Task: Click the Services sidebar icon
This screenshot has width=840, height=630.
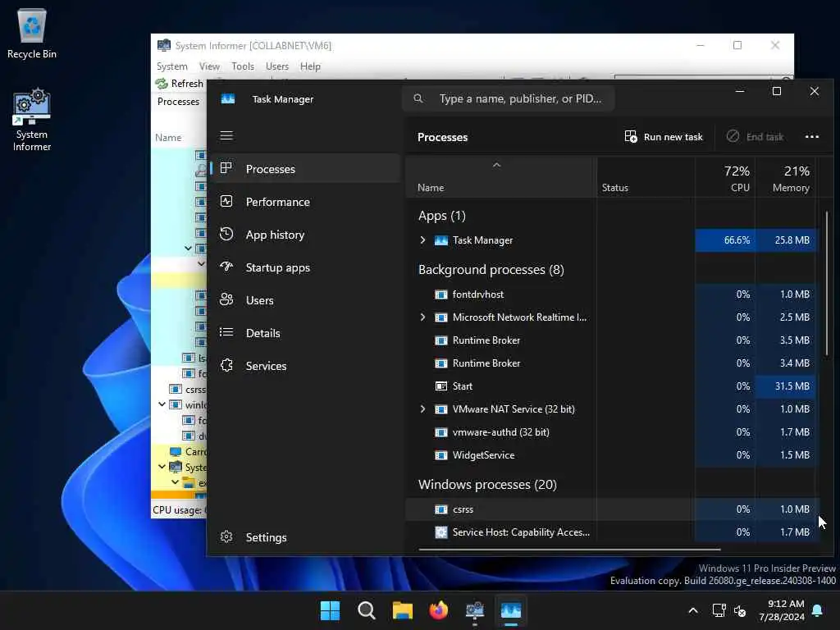Action: (226, 365)
